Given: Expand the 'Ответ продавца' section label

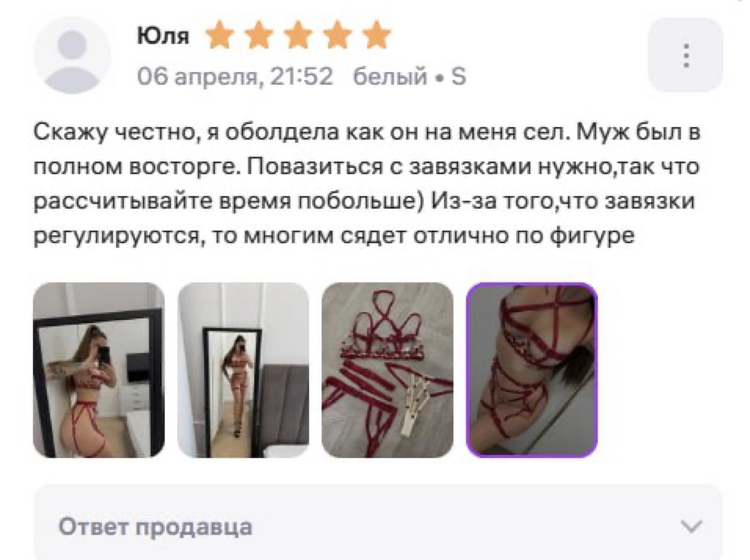Looking at the screenshot, I should (155, 526).
